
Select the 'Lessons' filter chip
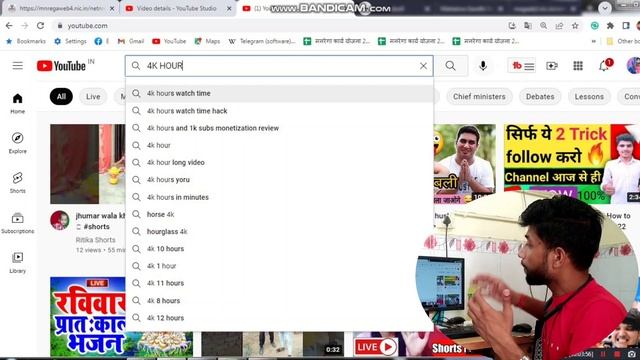click(589, 97)
